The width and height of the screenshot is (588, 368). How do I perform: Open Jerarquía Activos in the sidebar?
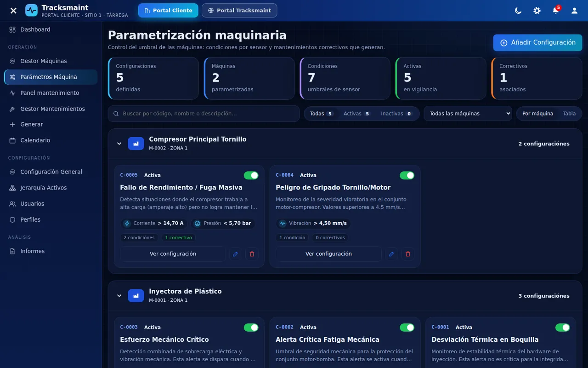click(x=51, y=188)
